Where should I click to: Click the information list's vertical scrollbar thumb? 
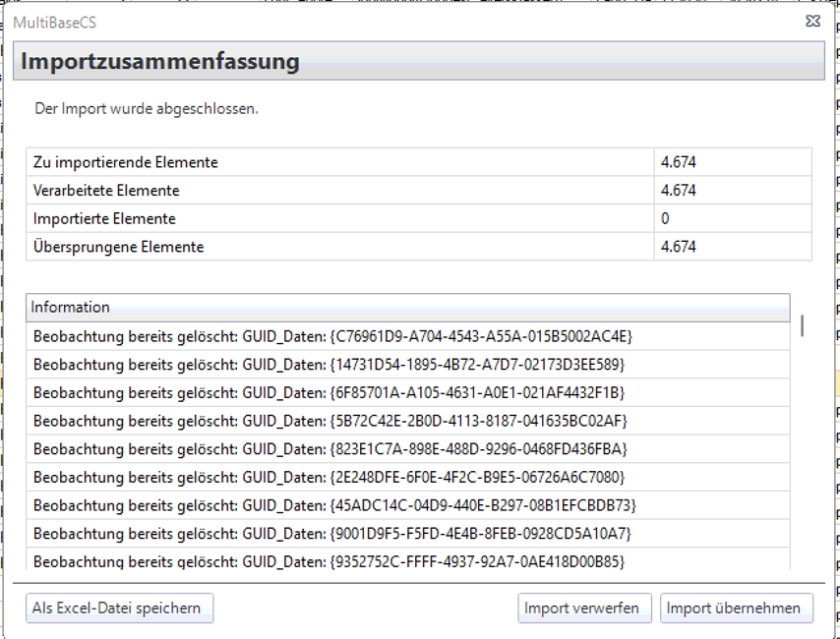click(x=803, y=325)
